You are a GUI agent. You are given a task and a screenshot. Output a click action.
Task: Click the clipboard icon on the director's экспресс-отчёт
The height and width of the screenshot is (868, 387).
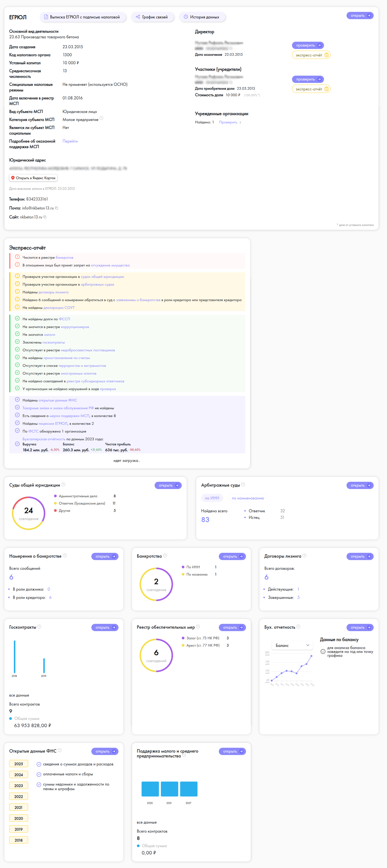pyautogui.click(x=326, y=55)
